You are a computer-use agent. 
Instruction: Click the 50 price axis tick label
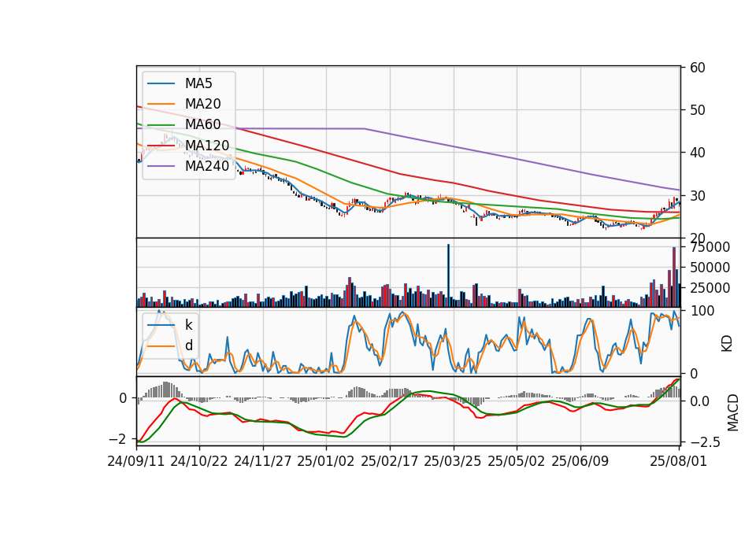(x=698, y=110)
